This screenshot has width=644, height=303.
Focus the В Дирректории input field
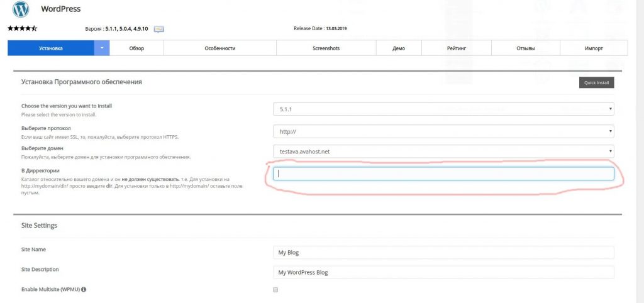pos(443,174)
